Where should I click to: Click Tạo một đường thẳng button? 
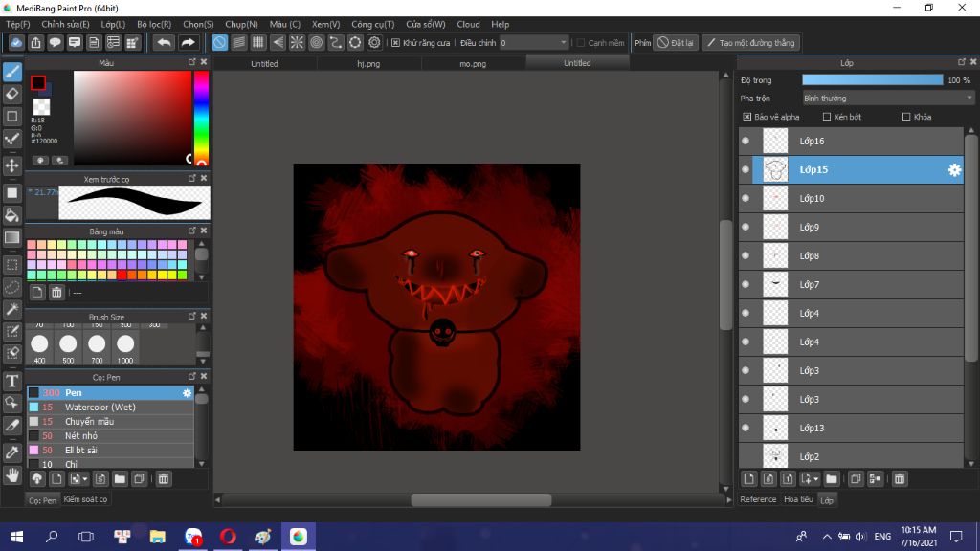point(750,42)
